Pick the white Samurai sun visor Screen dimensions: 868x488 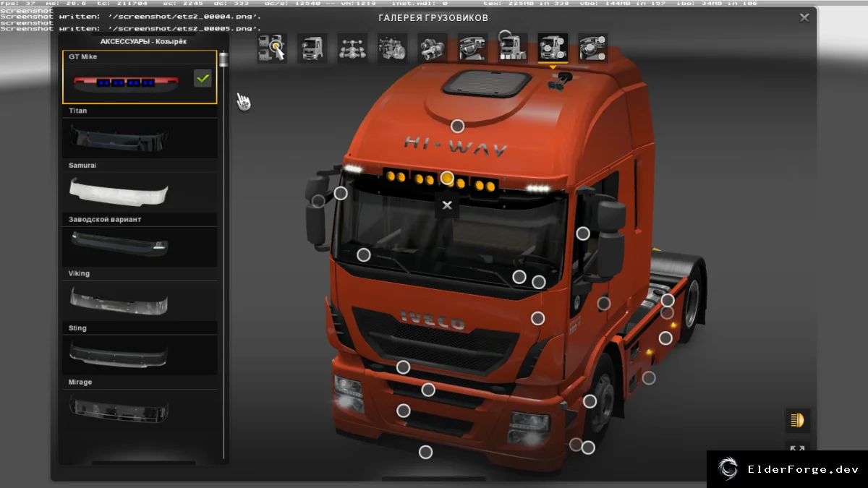(x=140, y=187)
